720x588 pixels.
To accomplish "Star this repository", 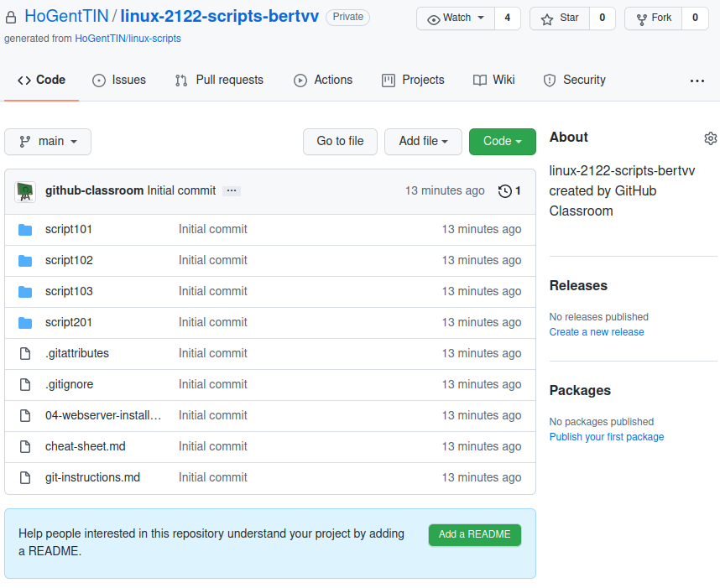I will pyautogui.click(x=560, y=18).
